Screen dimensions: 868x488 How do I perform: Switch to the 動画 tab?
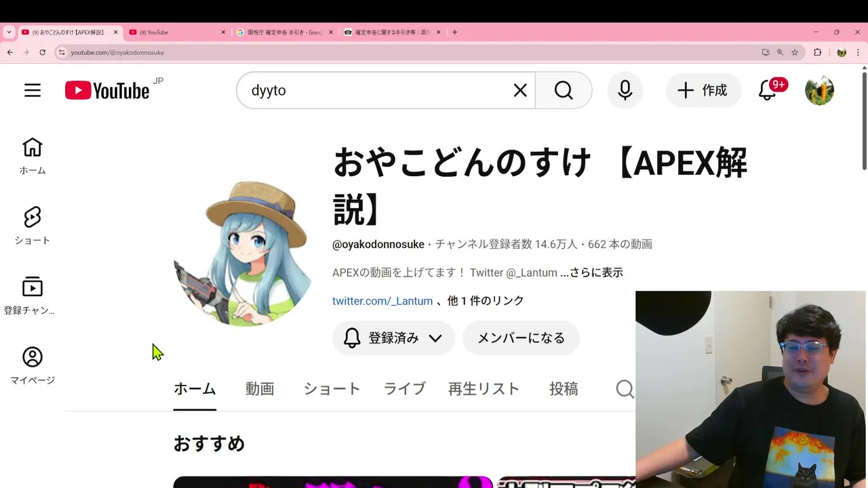(260, 389)
